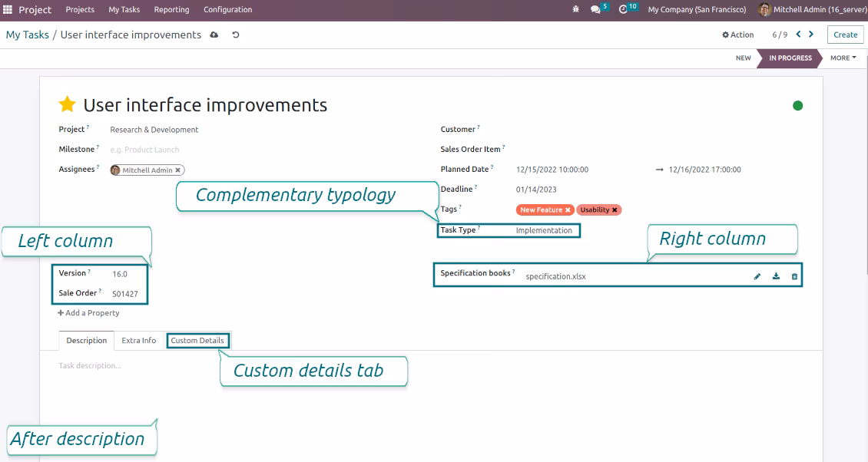Remove the New Feature tag

click(568, 210)
